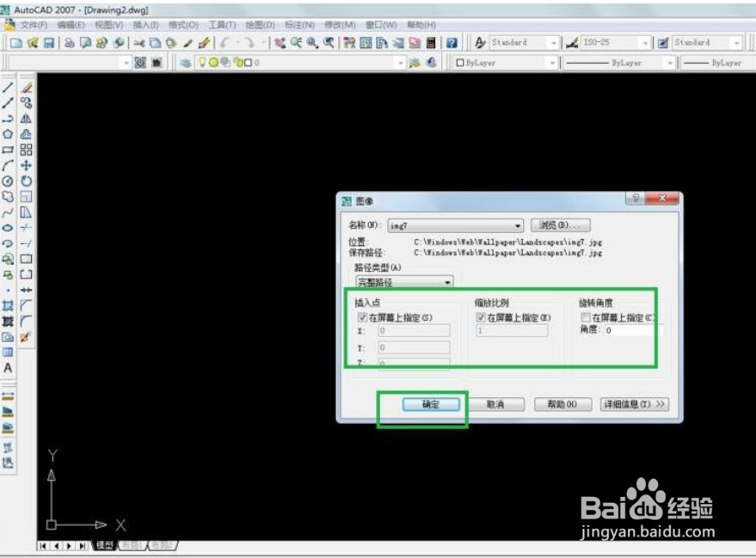Open the Insert (插入) menu
The height and width of the screenshot is (558, 756).
[x=145, y=25]
